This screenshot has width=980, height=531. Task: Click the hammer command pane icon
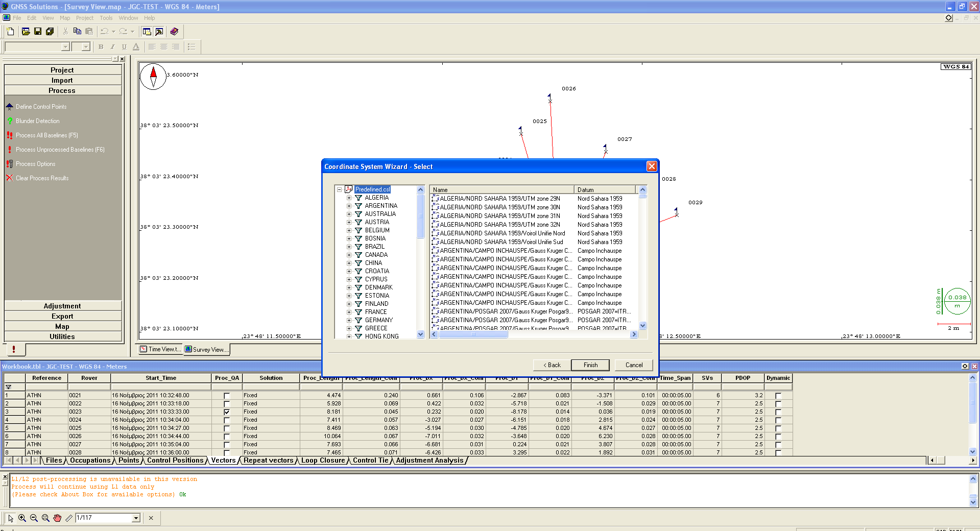[159, 32]
